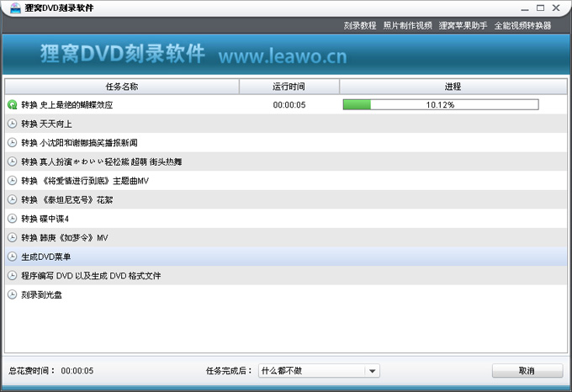572x392 pixels.
Task: Click the app logo icon in title bar
Action: tap(15, 8)
